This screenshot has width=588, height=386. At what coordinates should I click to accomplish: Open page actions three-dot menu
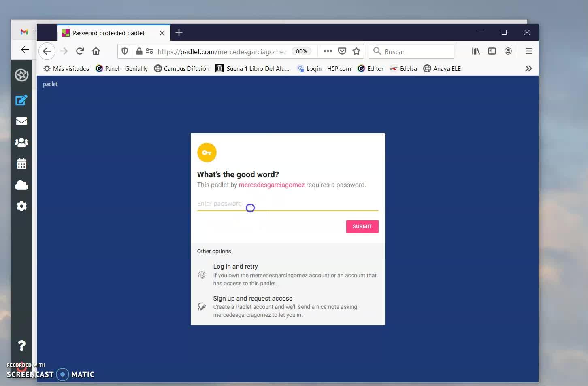click(x=328, y=51)
